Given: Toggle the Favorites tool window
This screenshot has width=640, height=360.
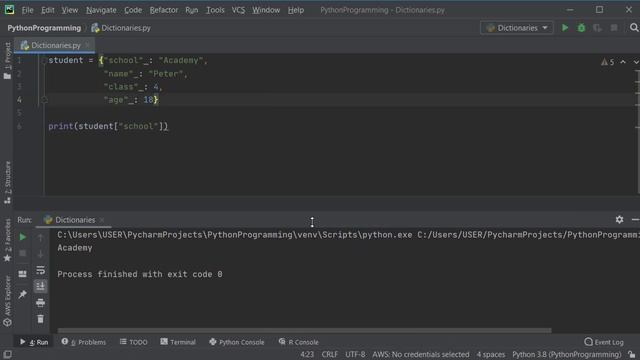Looking at the screenshot, I should tap(7, 240).
